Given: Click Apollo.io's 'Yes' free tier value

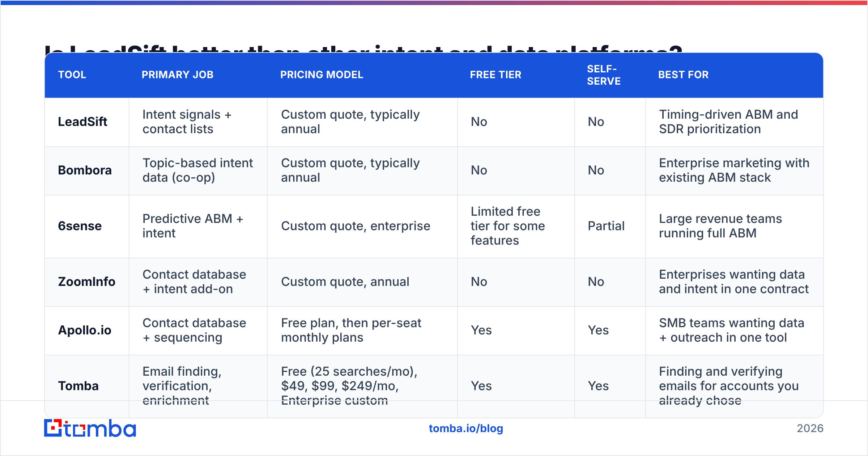Looking at the screenshot, I should pyautogui.click(x=481, y=330).
